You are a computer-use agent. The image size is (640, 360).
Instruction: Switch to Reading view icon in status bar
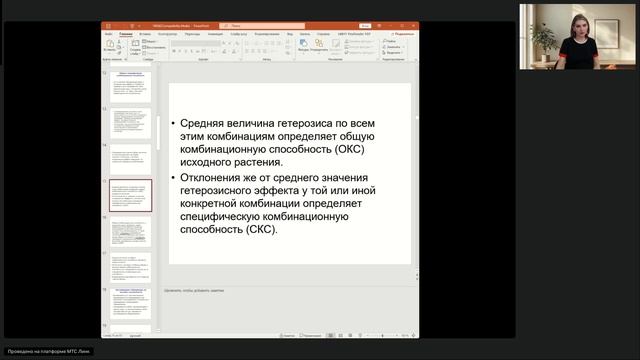click(x=350, y=336)
